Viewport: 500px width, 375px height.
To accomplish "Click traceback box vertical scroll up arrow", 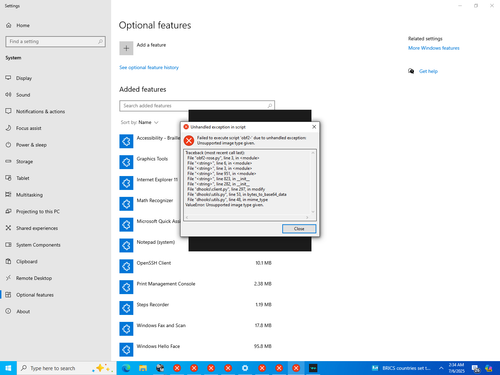I will click(x=313, y=153).
